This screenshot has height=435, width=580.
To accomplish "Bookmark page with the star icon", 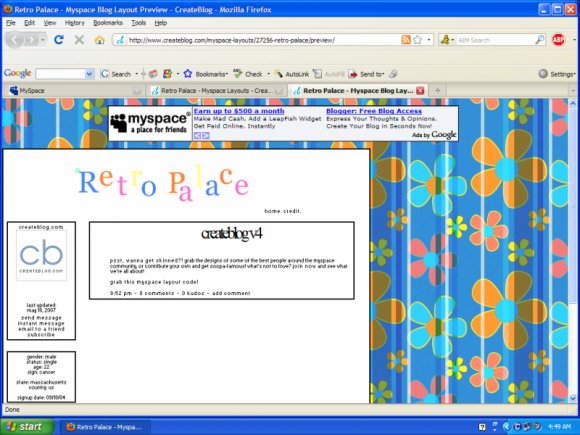I will 417,40.
